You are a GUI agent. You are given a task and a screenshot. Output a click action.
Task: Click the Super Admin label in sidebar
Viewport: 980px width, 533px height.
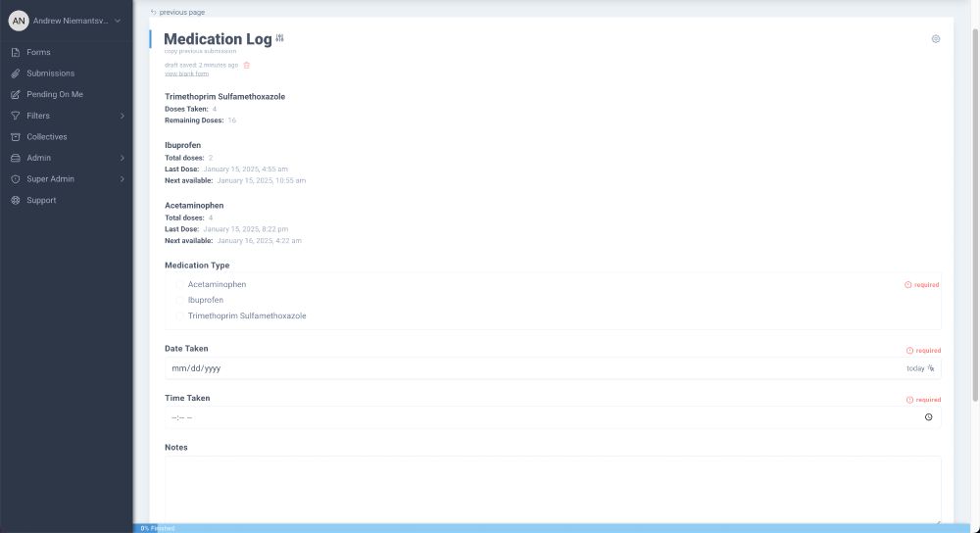[x=50, y=179]
